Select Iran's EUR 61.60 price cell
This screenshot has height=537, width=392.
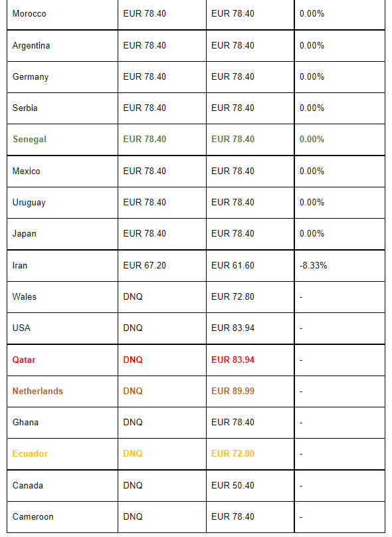pyautogui.click(x=250, y=266)
